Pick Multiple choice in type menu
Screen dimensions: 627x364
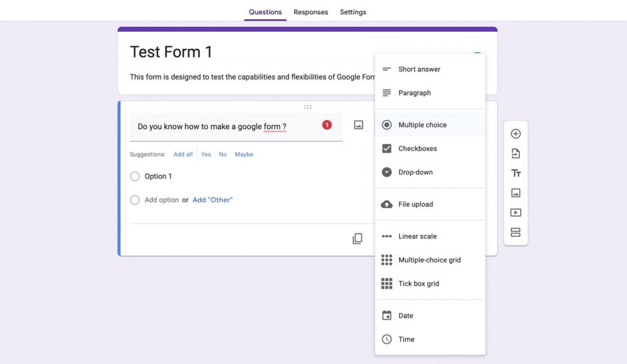pos(422,125)
